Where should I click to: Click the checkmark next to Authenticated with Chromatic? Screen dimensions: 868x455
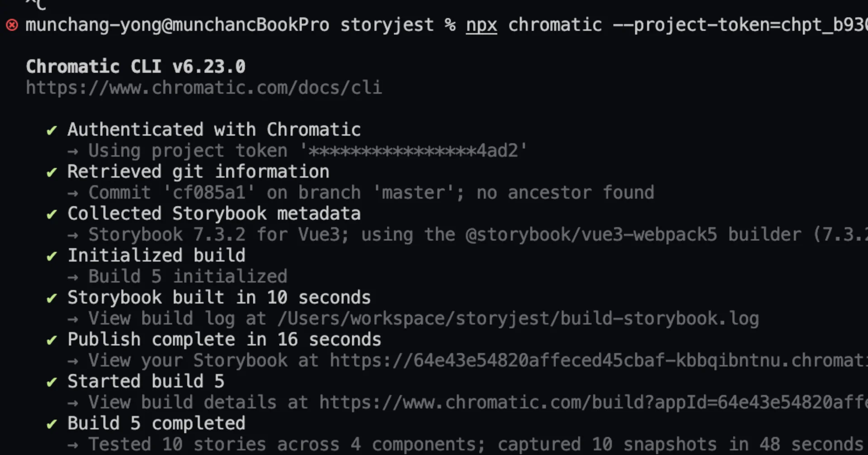tap(52, 131)
